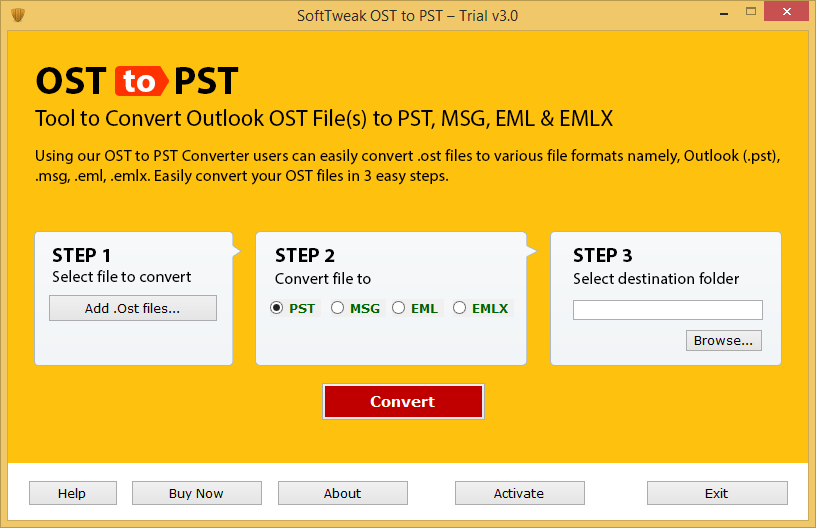Maximize the converter window
This screenshot has height=528, width=816.
pos(750,11)
